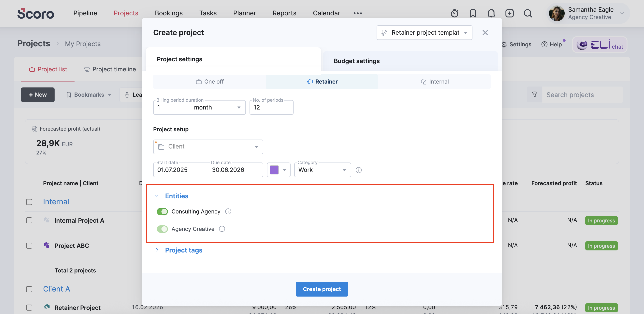Click the Forecasted profit card icon
Viewport: 644px width, 314px height.
pyautogui.click(x=34, y=129)
